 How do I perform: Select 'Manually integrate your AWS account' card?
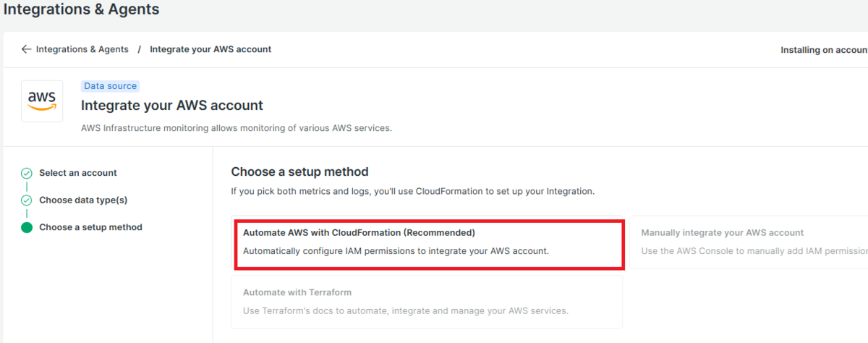click(x=749, y=242)
